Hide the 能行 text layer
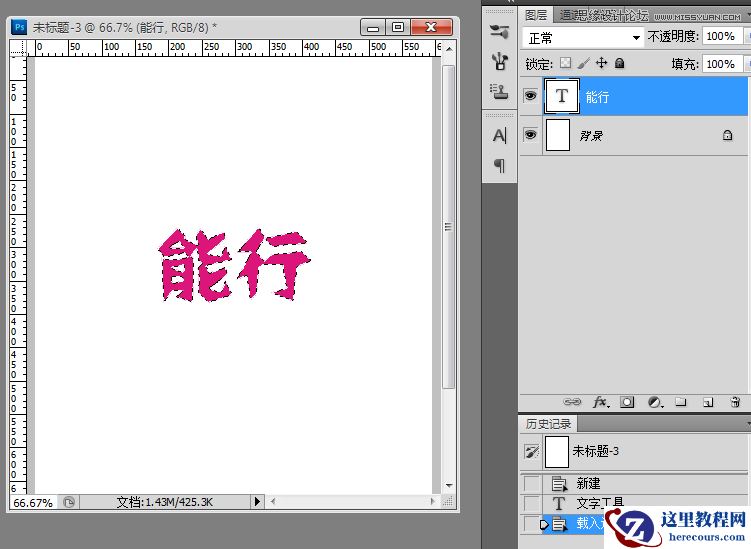The image size is (751, 549). 530,96
